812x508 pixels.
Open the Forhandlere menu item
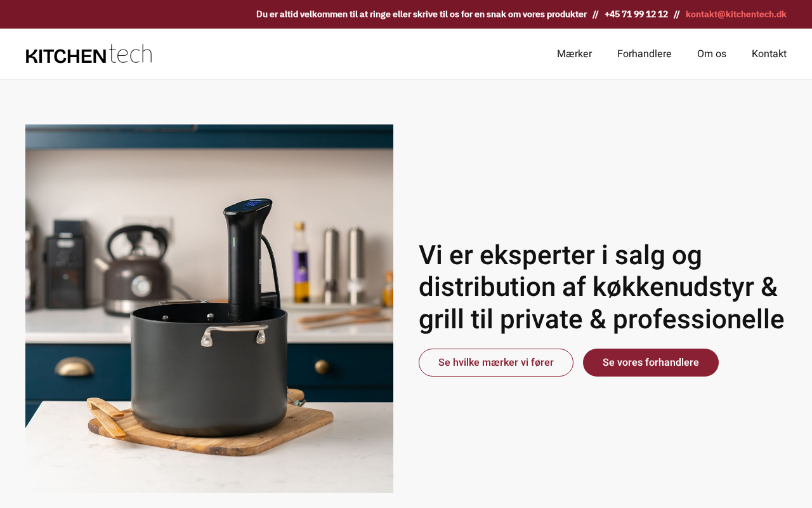644,54
